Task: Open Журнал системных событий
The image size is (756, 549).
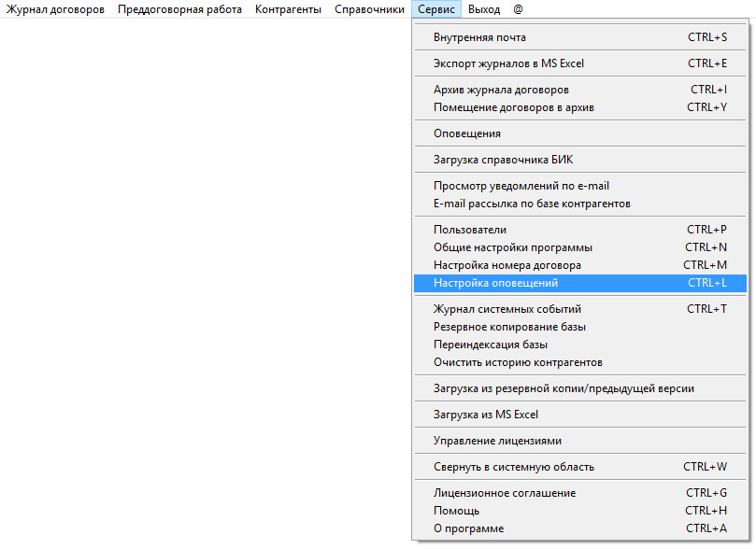Action: pos(507,309)
